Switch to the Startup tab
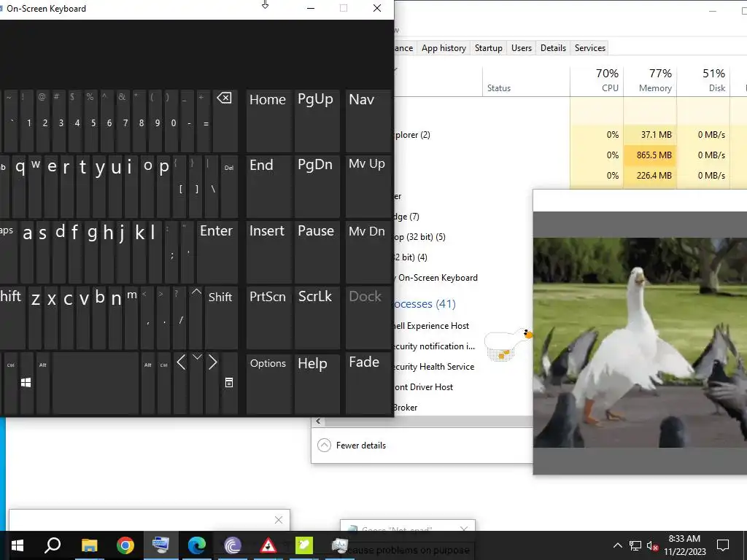This screenshot has height=560, width=747. coord(488,48)
